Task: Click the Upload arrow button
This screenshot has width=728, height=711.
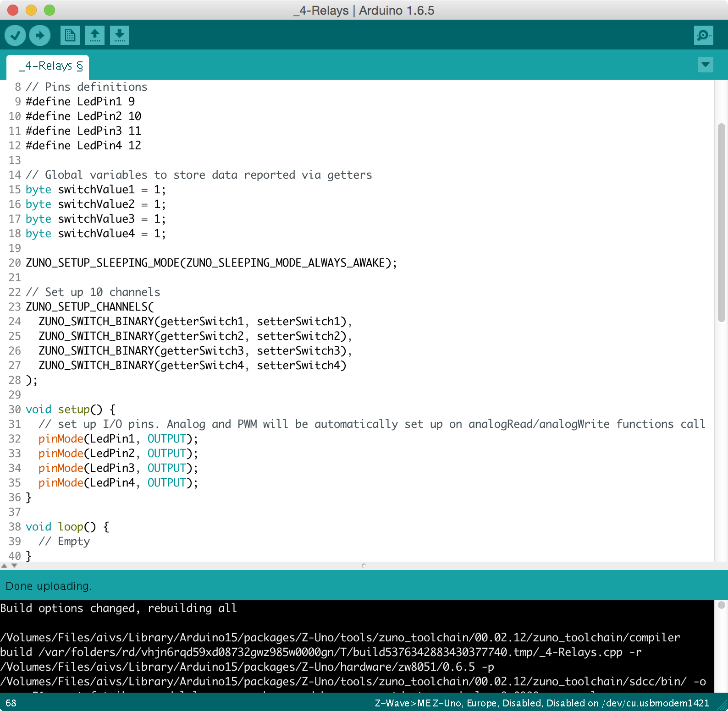Action: (40, 35)
